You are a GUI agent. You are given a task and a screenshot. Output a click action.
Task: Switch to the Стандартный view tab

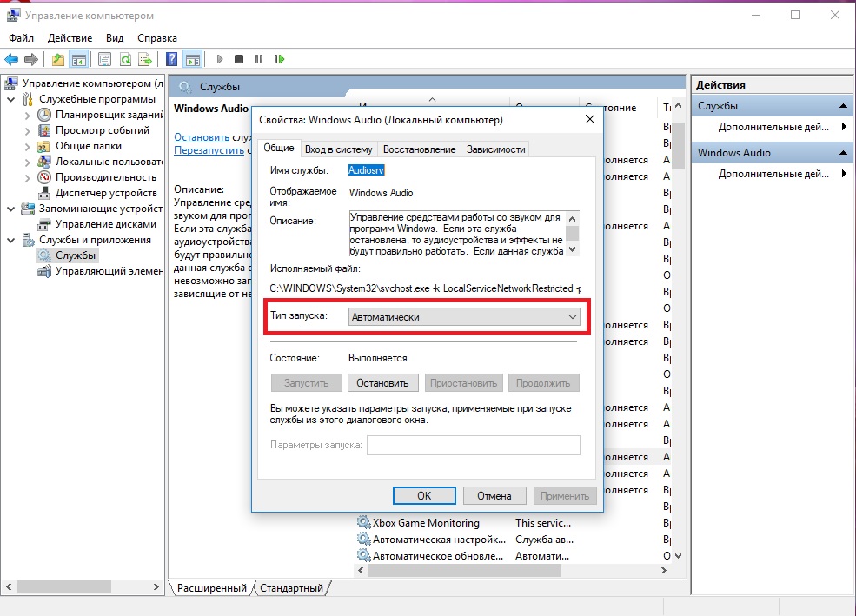tap(291, 588)
